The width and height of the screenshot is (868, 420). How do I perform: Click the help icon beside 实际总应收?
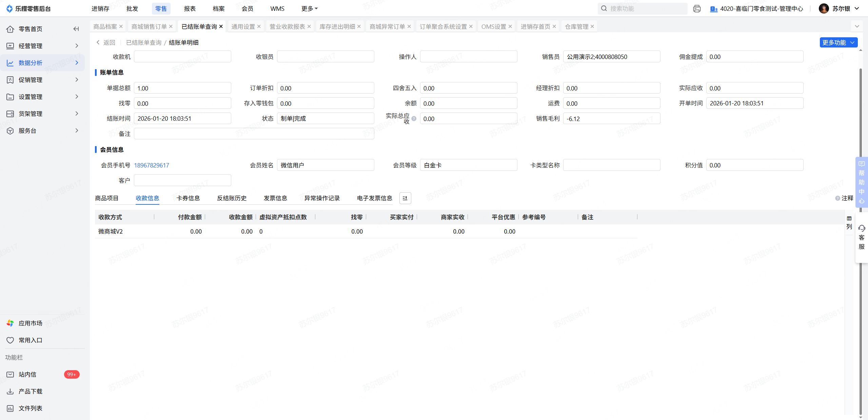click(x=414, y=119)
